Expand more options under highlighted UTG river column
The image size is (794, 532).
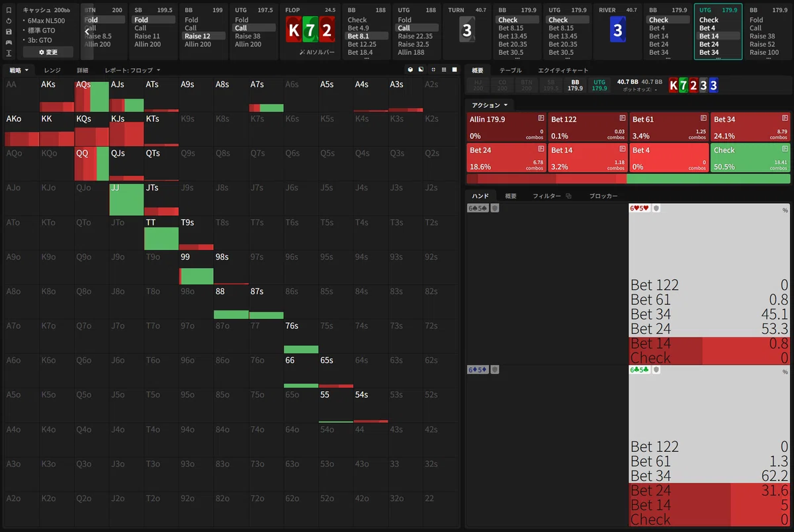point(719,58)
